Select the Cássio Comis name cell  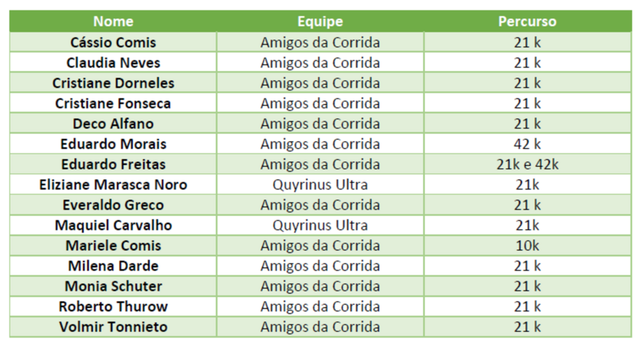coord(113,42)
